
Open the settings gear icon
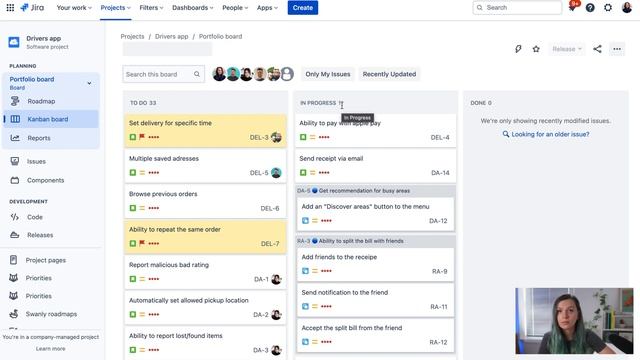click(x=608, y=7)
